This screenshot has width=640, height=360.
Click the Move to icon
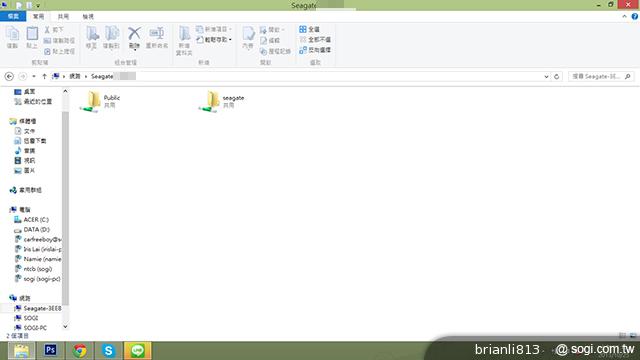click(x=92, y=34)
